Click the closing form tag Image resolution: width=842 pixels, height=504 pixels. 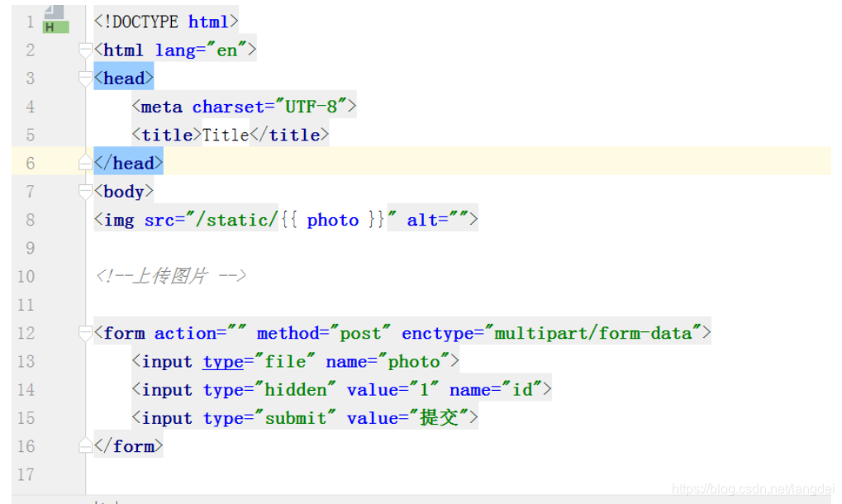[128, 446]
